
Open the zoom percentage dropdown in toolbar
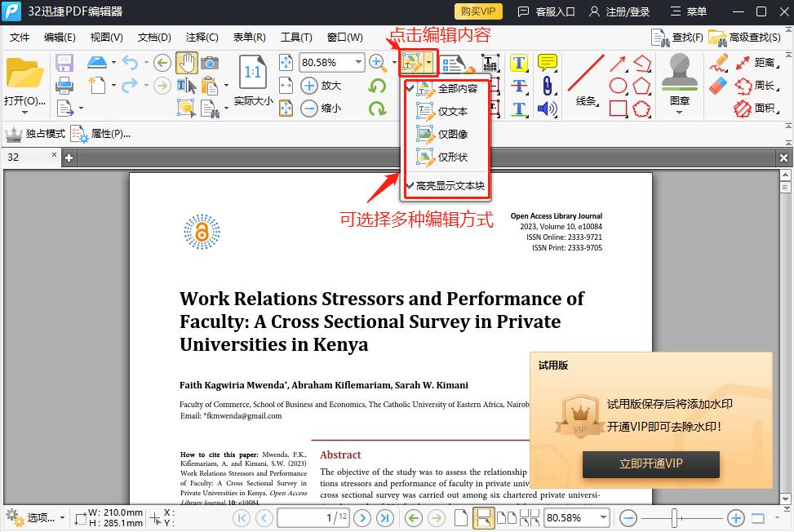point(358,62)
